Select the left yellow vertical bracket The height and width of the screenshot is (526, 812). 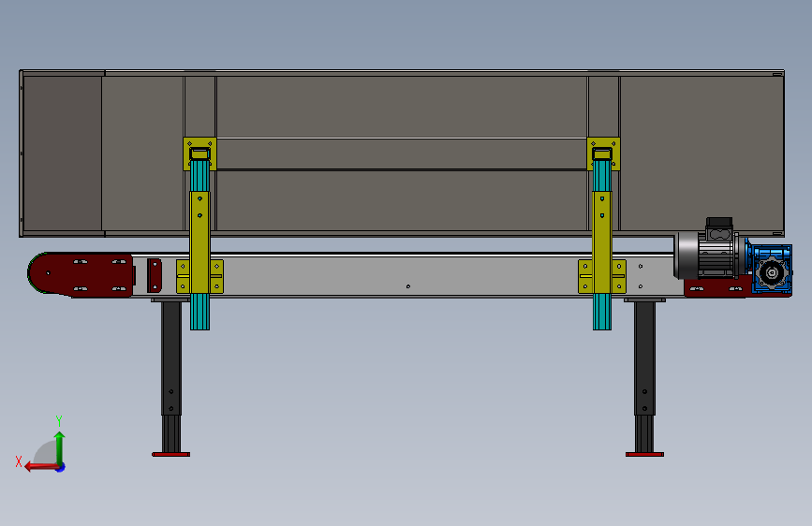click(199, 242)
